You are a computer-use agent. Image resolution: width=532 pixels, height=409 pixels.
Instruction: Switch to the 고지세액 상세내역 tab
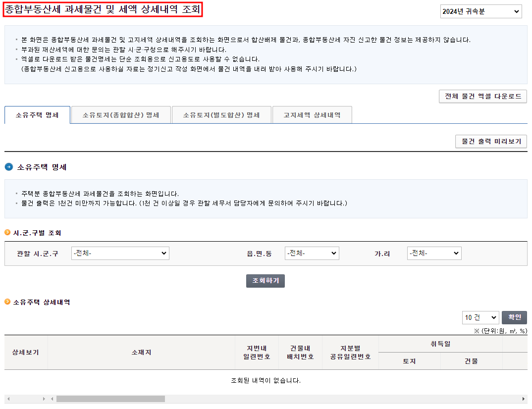pos(312,114)
